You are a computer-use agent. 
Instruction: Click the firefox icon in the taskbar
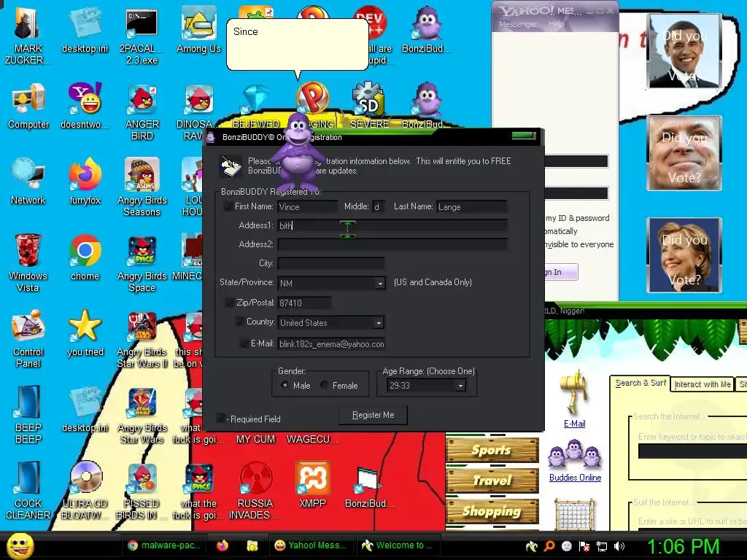[x=222, y=545]
